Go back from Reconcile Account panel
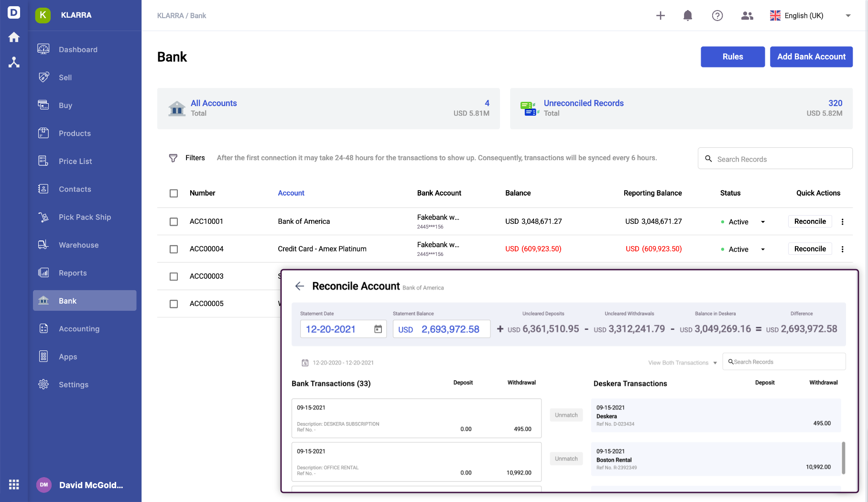The height and width of the screenshot is (502, 868). click(x=300, y=286)
